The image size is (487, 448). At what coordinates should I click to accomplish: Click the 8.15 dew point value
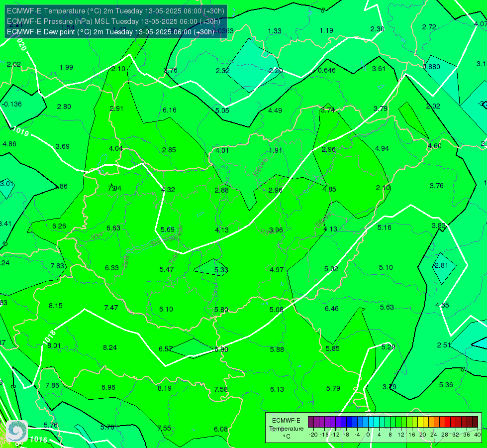(x=56, y=306)
